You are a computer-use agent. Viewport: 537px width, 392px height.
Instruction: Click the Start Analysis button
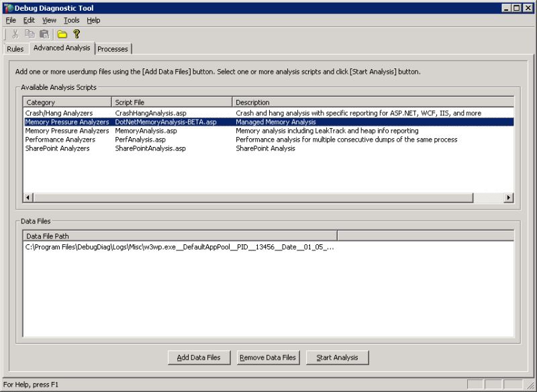pyautogui.click(x=337, y=358)
